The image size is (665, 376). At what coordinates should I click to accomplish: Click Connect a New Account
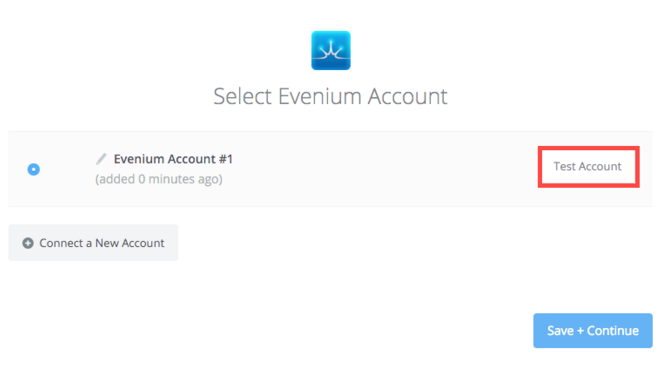pyautogui.click(x=93, y=242)
